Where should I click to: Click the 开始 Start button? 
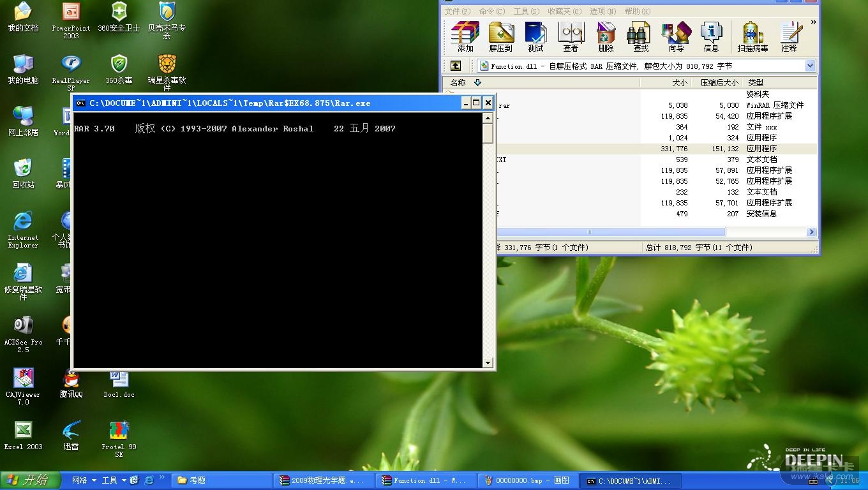(30, 480)
